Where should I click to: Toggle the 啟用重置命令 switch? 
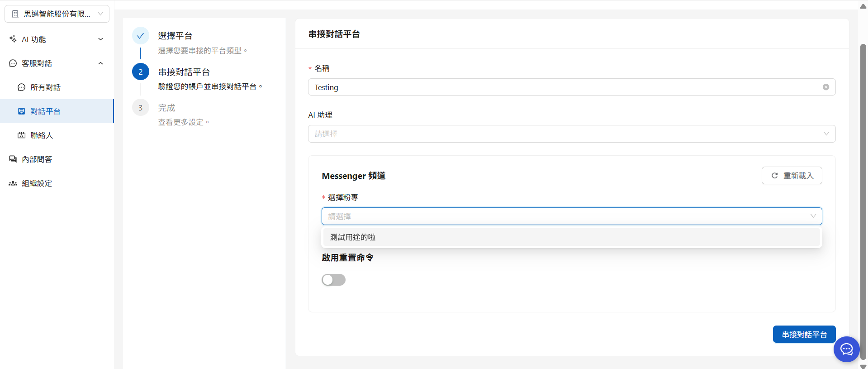[333, 280]
